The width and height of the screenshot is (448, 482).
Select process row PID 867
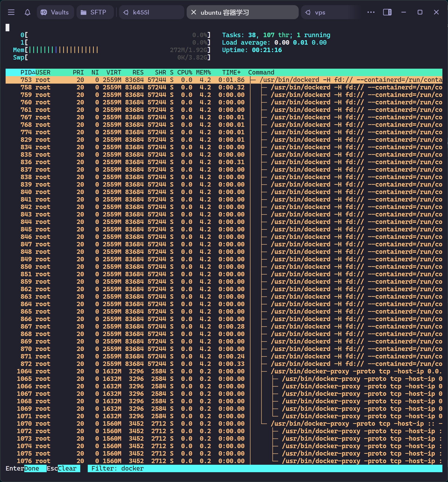224,326
